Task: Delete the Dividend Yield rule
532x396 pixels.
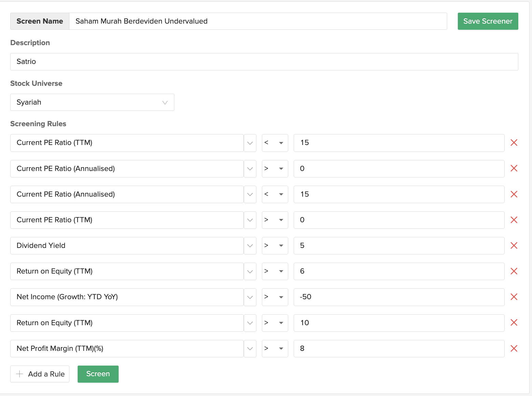Action: 514,246
